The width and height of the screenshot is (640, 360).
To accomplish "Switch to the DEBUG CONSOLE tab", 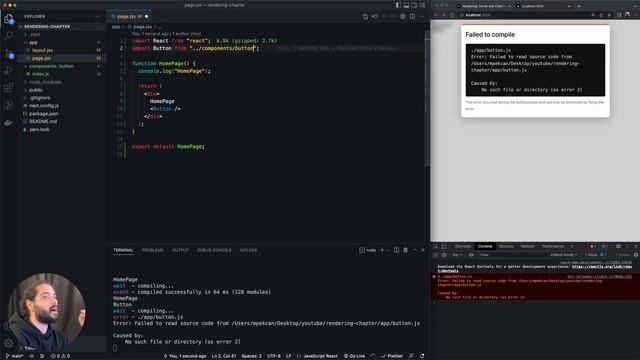I will (x=214, y=250).
